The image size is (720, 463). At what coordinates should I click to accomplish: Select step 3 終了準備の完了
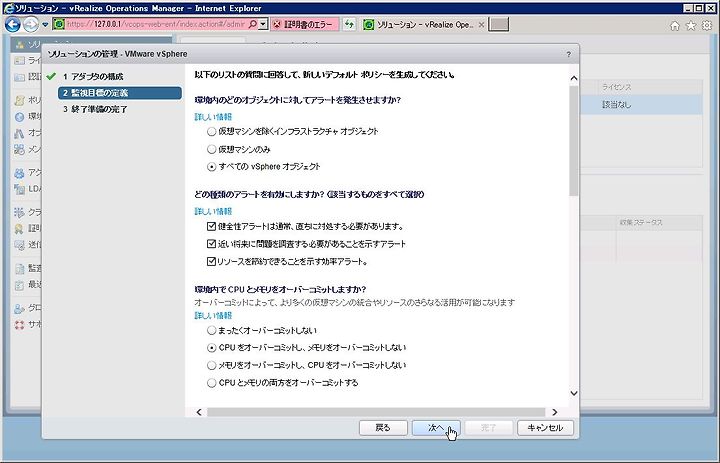95,109
